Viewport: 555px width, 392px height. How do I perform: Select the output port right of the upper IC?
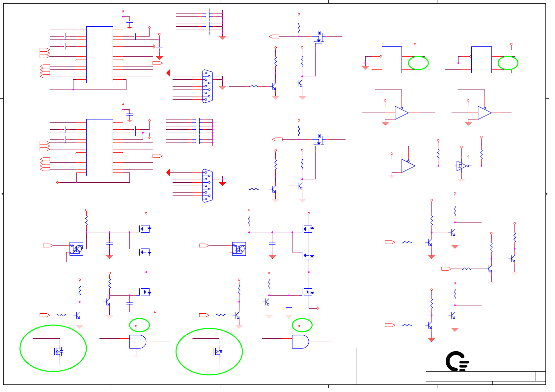[158, 63]
